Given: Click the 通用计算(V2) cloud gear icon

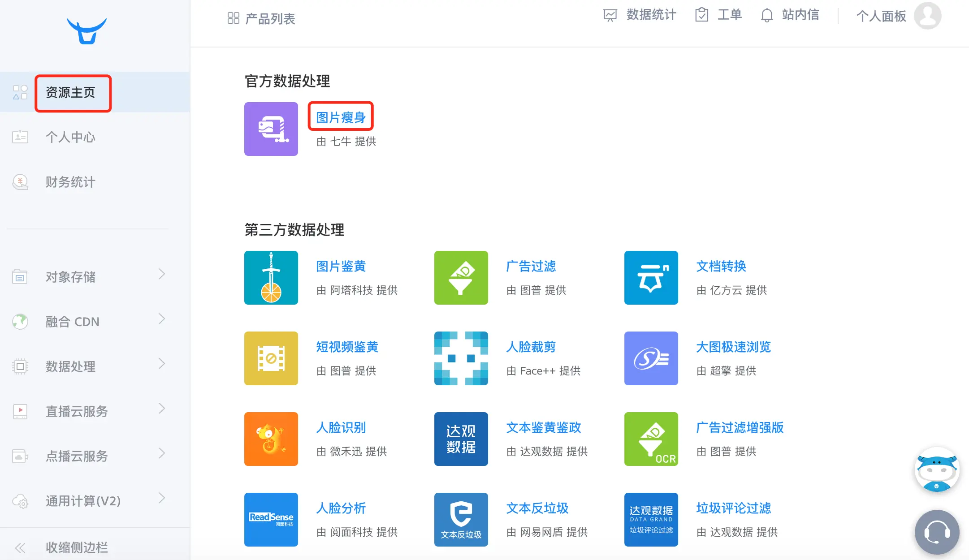Looking at the screenshot, I should (x=21, y=501).
